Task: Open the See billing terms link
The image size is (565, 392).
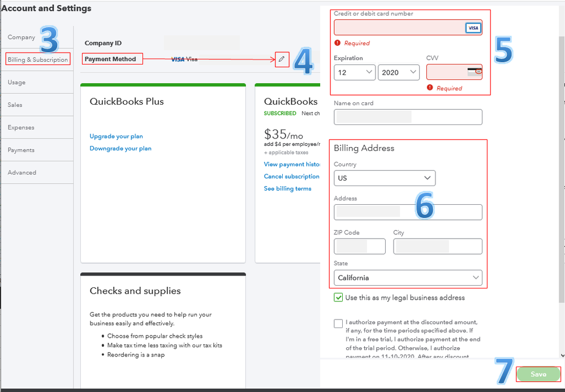Action: click(x=287, y=188)
